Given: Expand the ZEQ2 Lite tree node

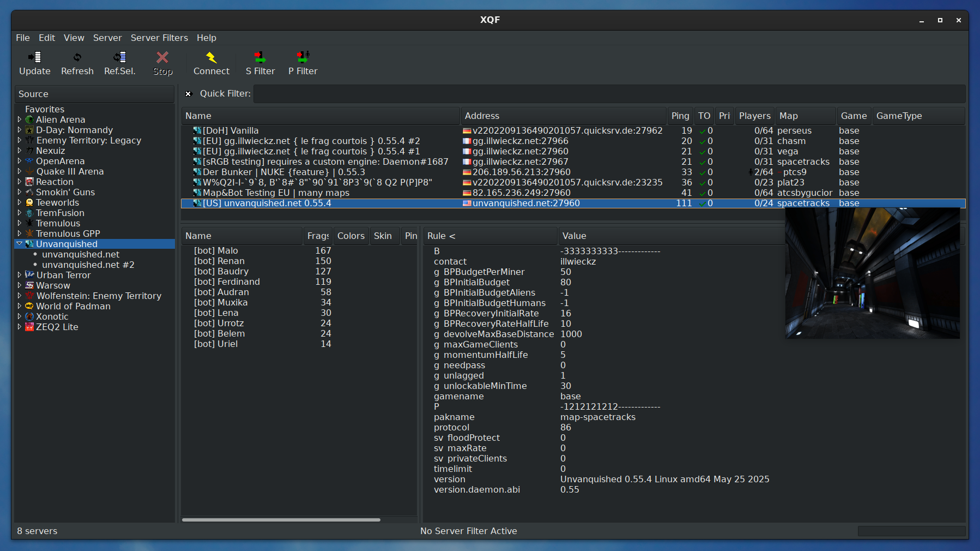Looking at the screenshot, I should click(x=20, y=327).
